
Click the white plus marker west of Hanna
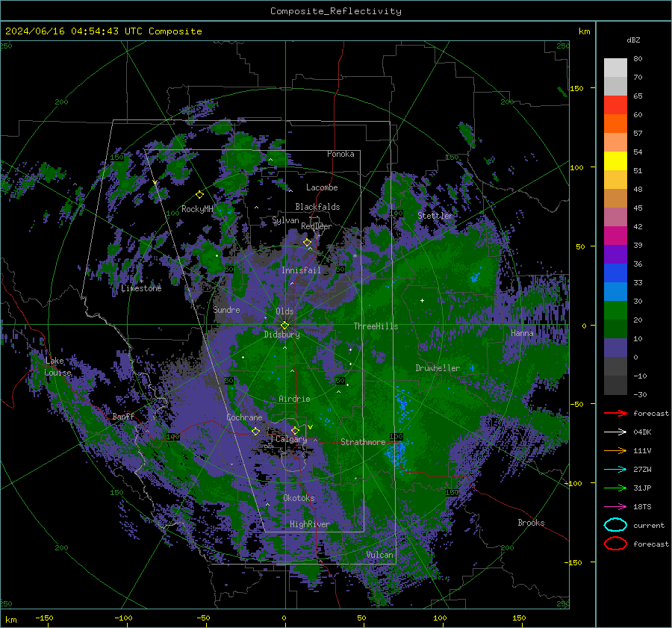coord(422,300)
